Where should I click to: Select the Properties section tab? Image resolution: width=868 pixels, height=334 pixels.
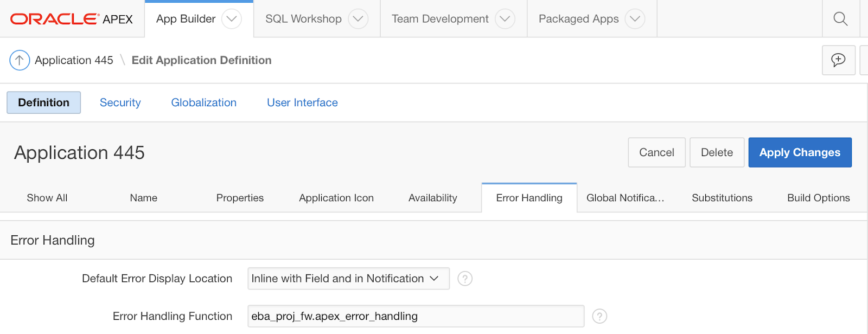click(240, 198)
